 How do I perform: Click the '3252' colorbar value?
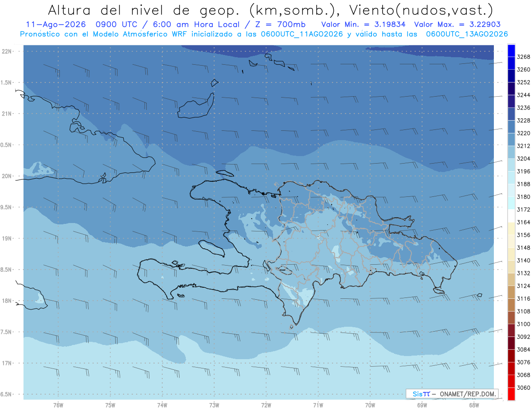click(524, 82)
